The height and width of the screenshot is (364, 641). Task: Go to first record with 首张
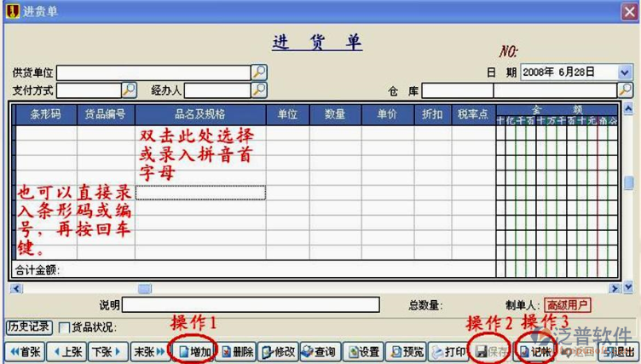click(25, 352)
